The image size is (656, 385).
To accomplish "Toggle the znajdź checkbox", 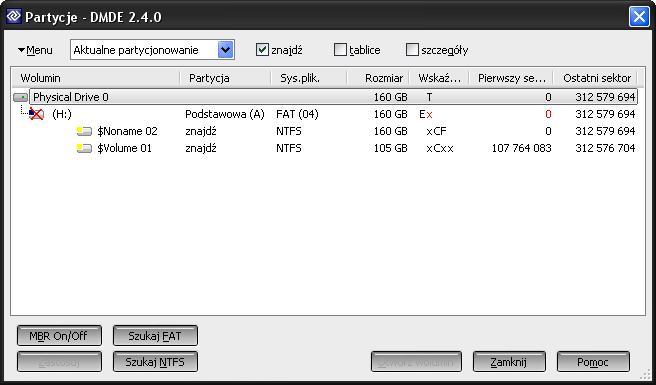I will click(262, 50).
